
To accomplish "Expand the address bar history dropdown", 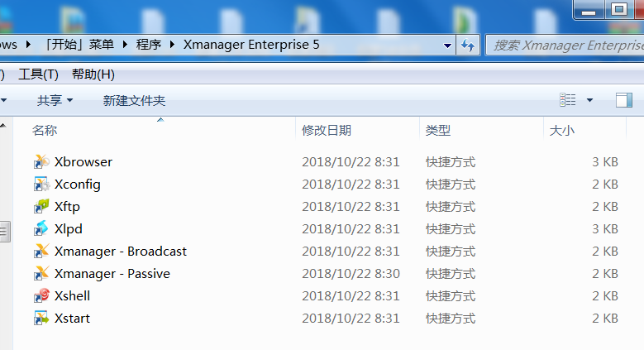I will [x=448, y=46].
